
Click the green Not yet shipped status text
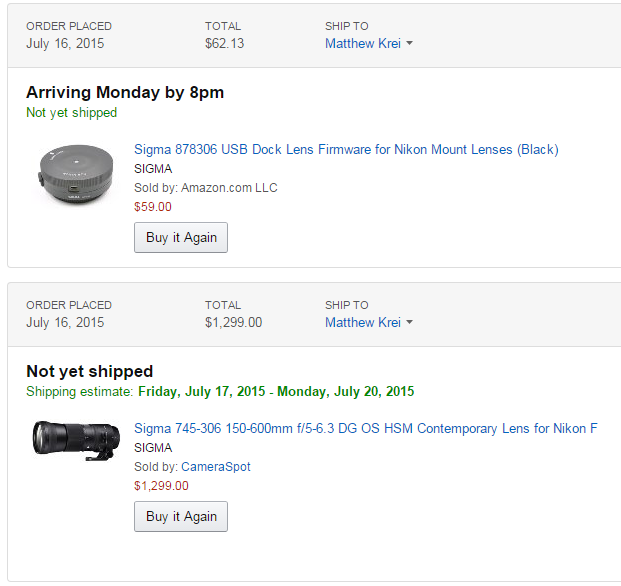72,113
